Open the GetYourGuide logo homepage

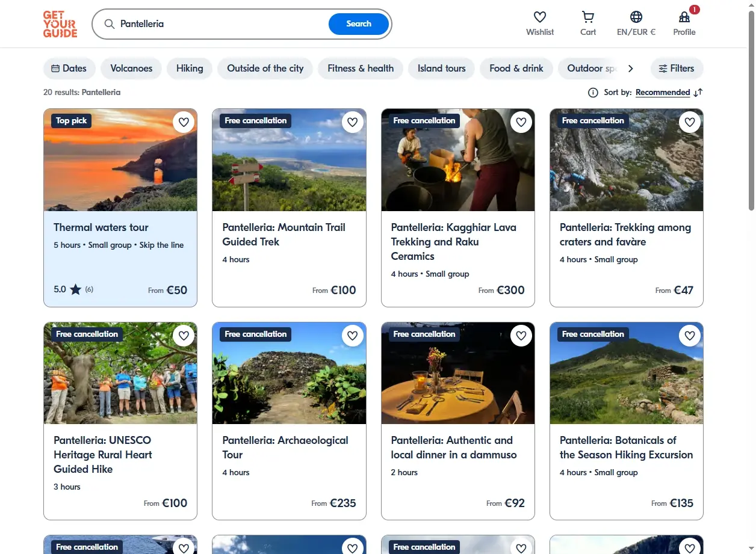tap(60, 24)
